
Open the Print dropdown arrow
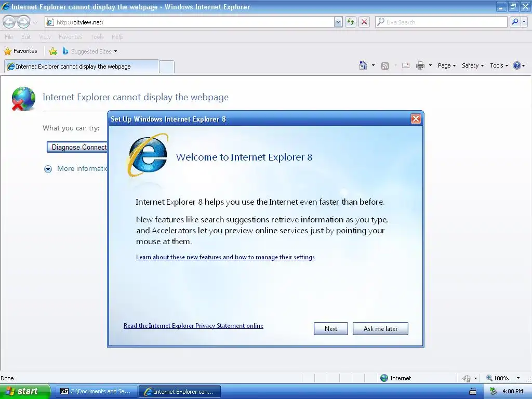pyautogui.click(x=430, y=65)
